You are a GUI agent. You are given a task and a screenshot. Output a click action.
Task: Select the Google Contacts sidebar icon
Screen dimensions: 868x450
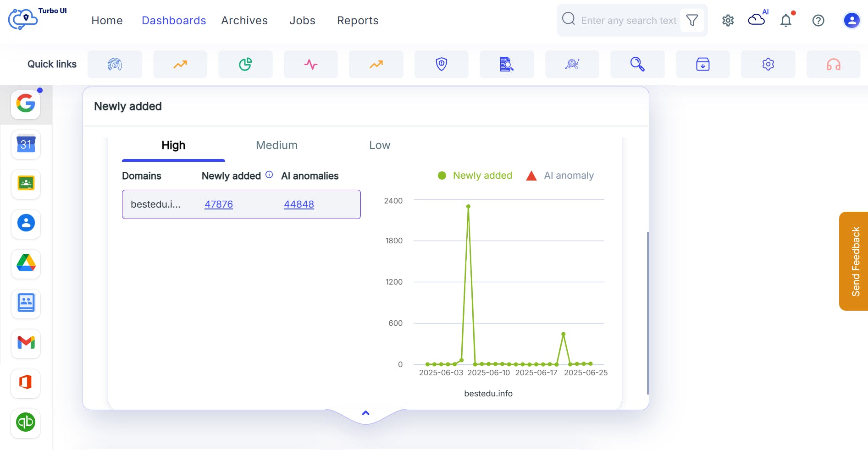pos(26,224)
